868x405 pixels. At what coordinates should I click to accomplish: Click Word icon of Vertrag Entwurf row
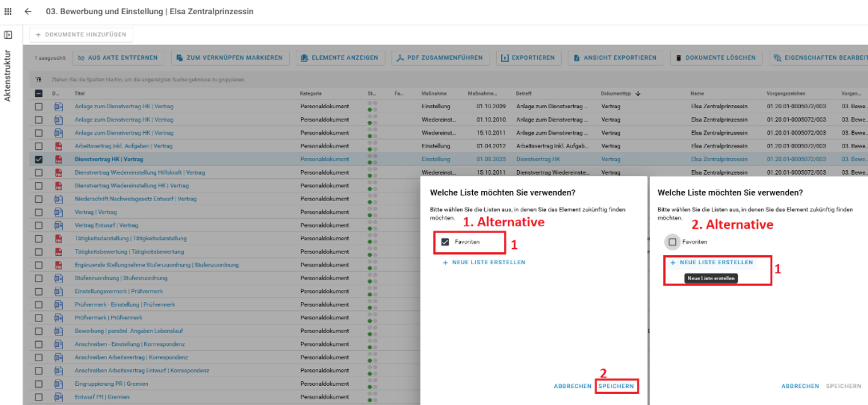pos(58,226)
